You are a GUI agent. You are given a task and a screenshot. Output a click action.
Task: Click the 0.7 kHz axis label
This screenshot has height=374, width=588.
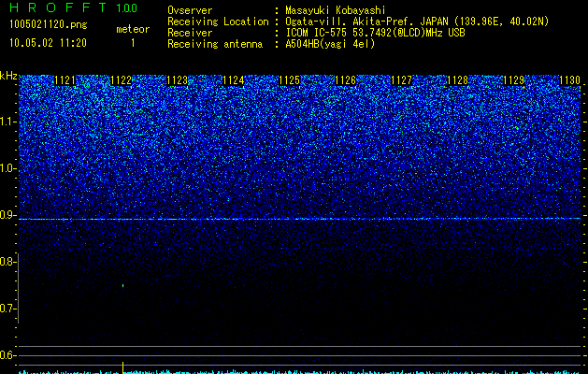(7, 309)
